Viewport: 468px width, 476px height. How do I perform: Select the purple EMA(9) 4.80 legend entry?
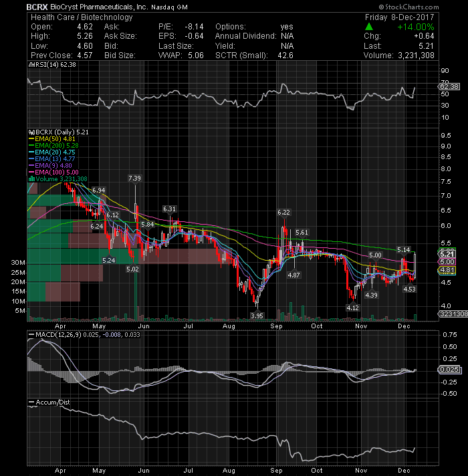click(x=50, y=166)
